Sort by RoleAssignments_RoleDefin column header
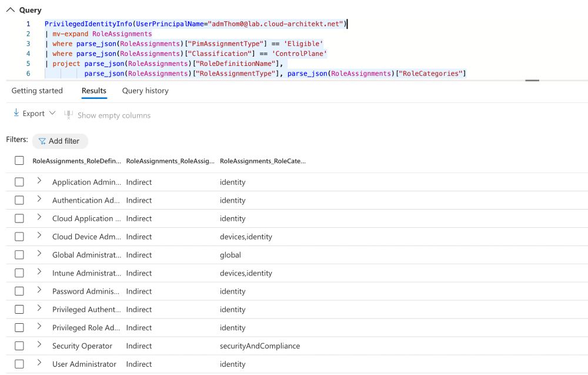 point(76,161)
